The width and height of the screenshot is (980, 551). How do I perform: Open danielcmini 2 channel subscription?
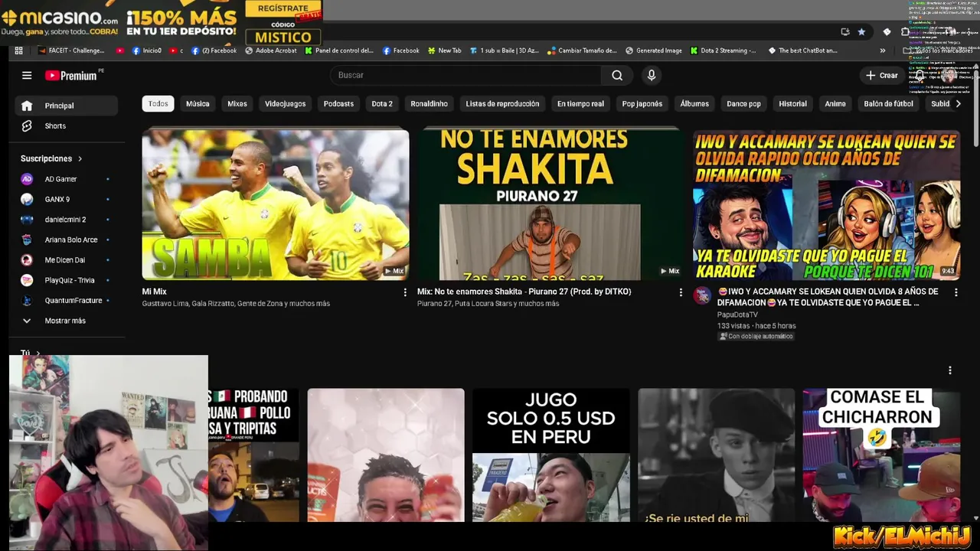tap(67, 220)
